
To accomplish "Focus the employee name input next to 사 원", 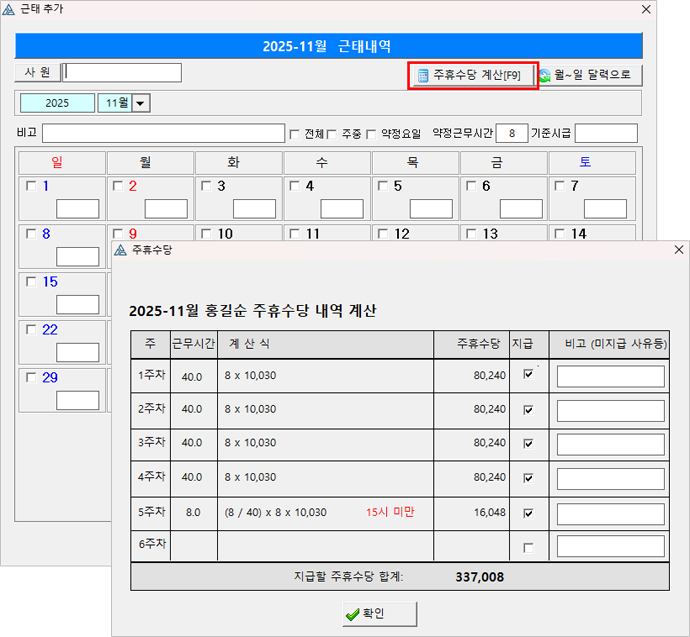I will coord(122,73).
